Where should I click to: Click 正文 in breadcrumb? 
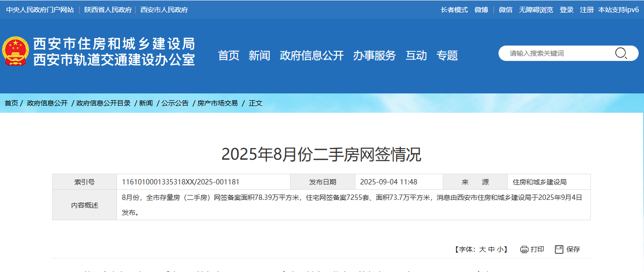[255, 103]
